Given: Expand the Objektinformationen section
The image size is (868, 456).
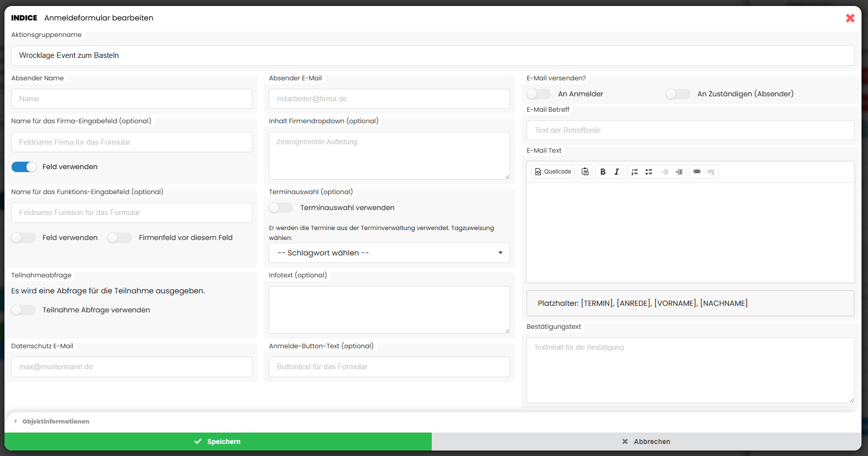Looking at the screenshot, I should (x=55, y=422).
